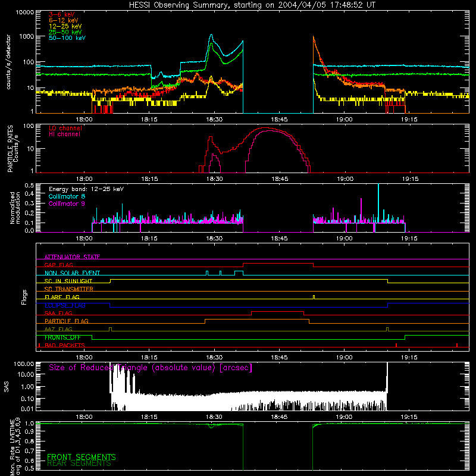Click the 'Energy band: 12-25 keV' text
Viewport: 476px width, 476px height.
[x=86, y=189]
